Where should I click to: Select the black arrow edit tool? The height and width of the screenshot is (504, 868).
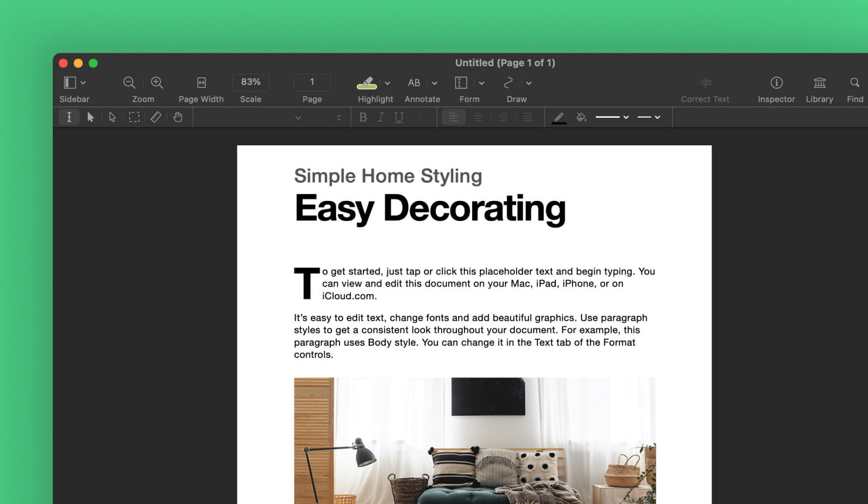pyautogui.click(x=90, y=117)
